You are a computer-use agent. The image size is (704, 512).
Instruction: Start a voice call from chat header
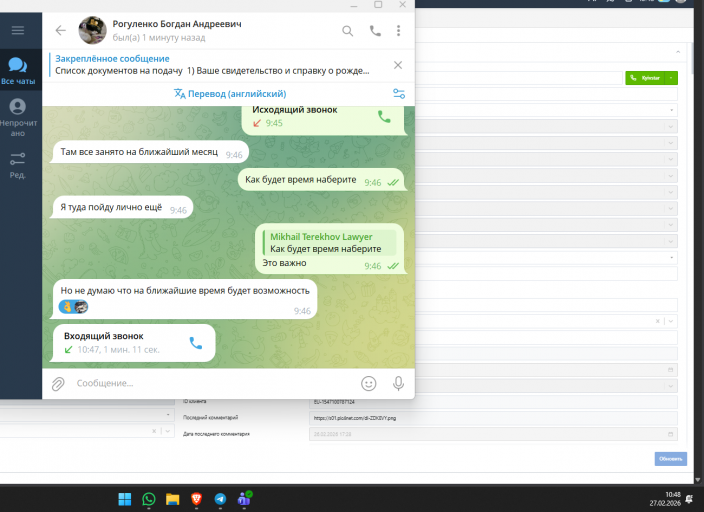(375, 31)
